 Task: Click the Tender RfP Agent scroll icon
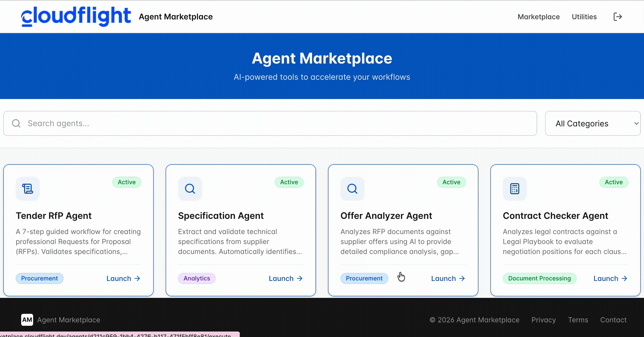click(x=27, y=189)
